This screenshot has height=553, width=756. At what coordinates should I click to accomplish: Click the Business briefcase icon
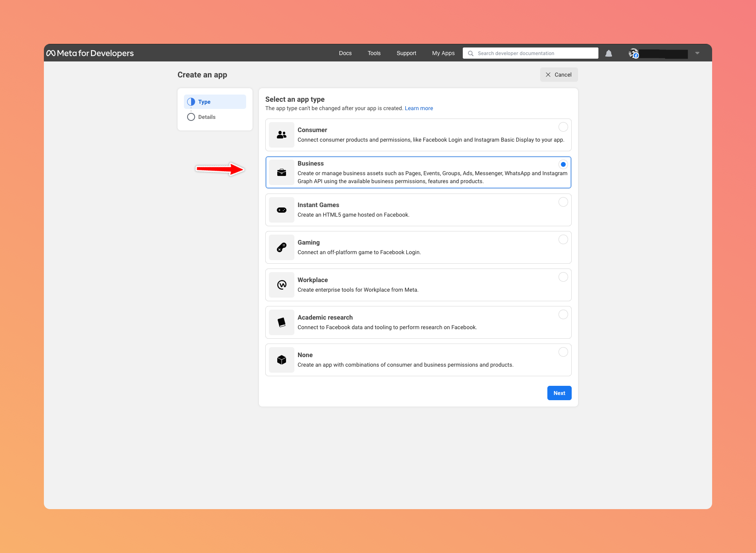pos(282,172)
